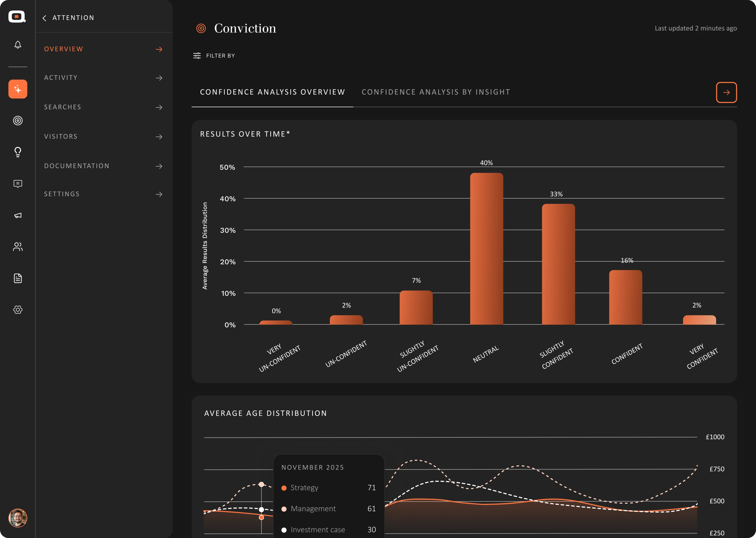Switch to Confidence Analysis By Insight tab
This screenshot has height=538, width=756.
436,92
